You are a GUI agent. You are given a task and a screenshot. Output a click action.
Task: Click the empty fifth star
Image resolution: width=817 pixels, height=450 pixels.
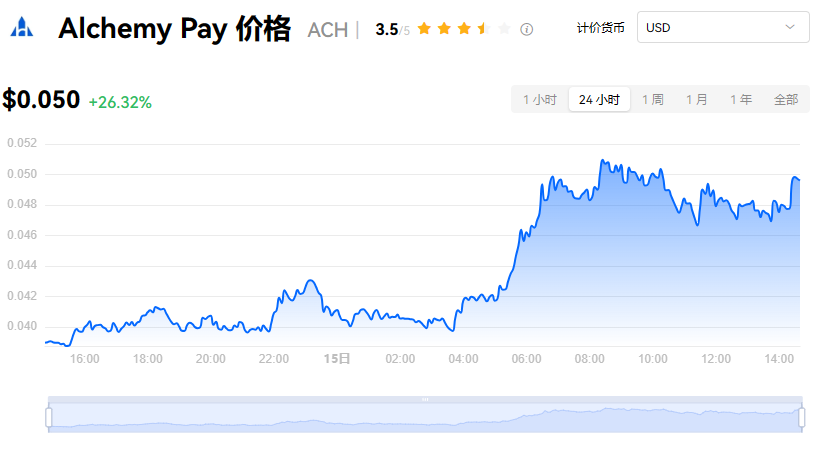click(504, 28)
